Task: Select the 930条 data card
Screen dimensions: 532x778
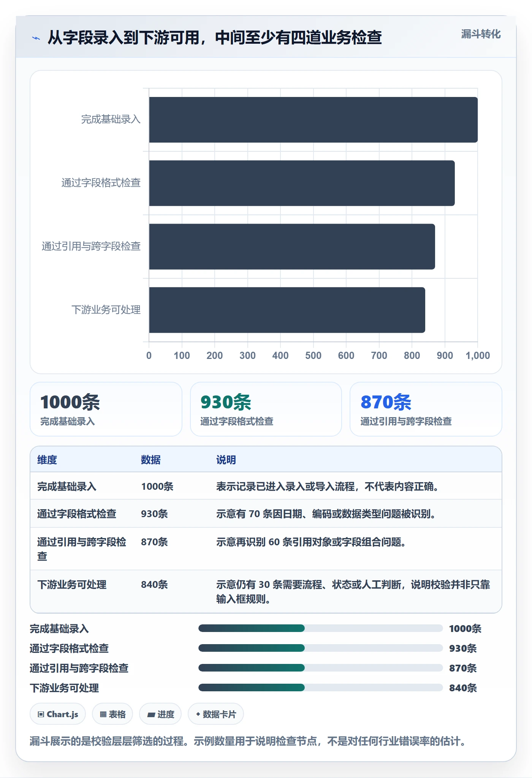Action: pyautogui.click(x=266, y=409)
